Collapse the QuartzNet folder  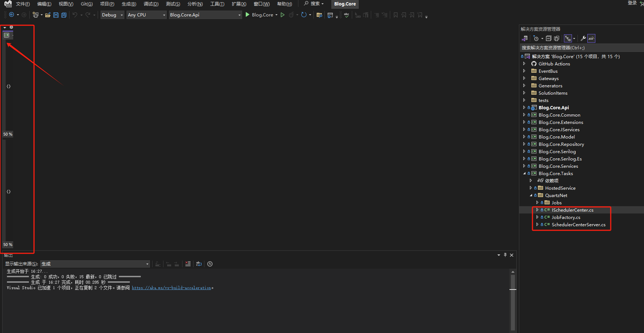[x=531, y=195]
